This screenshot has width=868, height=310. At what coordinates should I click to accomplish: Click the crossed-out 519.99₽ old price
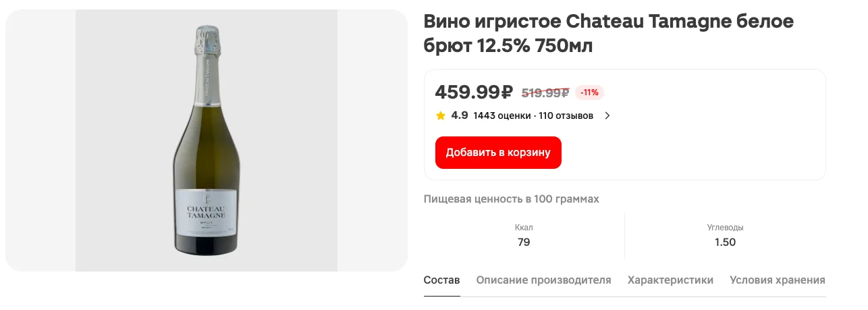545,93
